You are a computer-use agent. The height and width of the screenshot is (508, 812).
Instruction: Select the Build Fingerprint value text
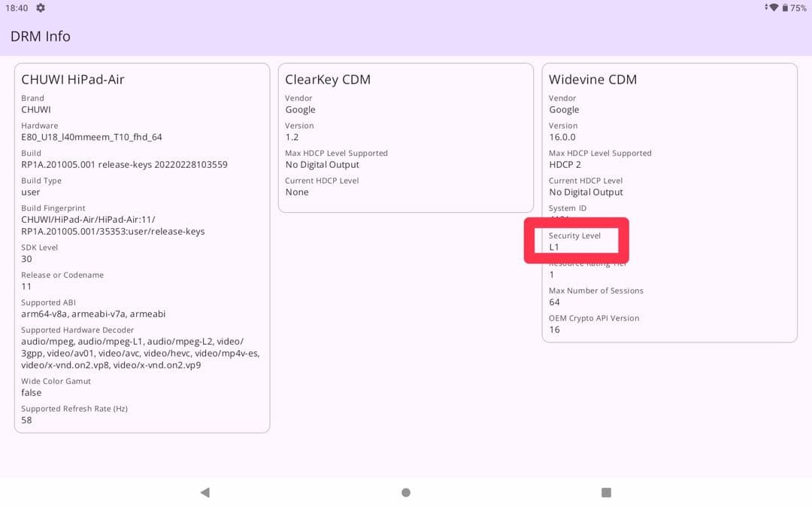(113, 226)
